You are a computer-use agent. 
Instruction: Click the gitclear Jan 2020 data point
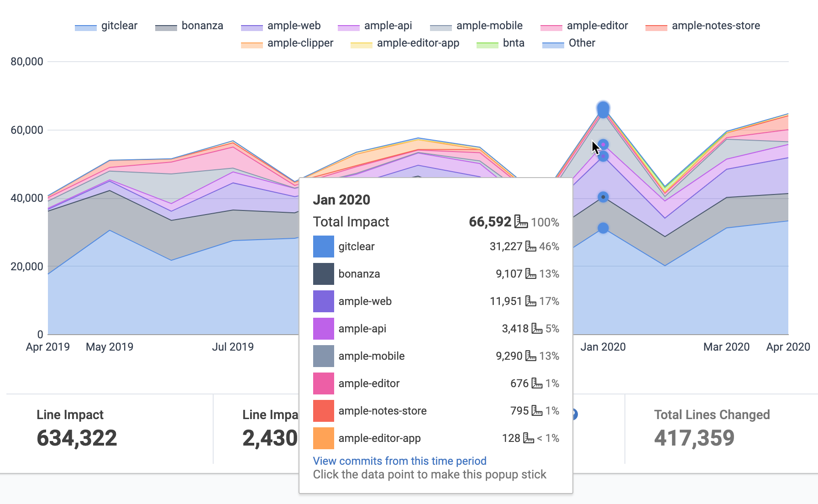click(603, 228)
